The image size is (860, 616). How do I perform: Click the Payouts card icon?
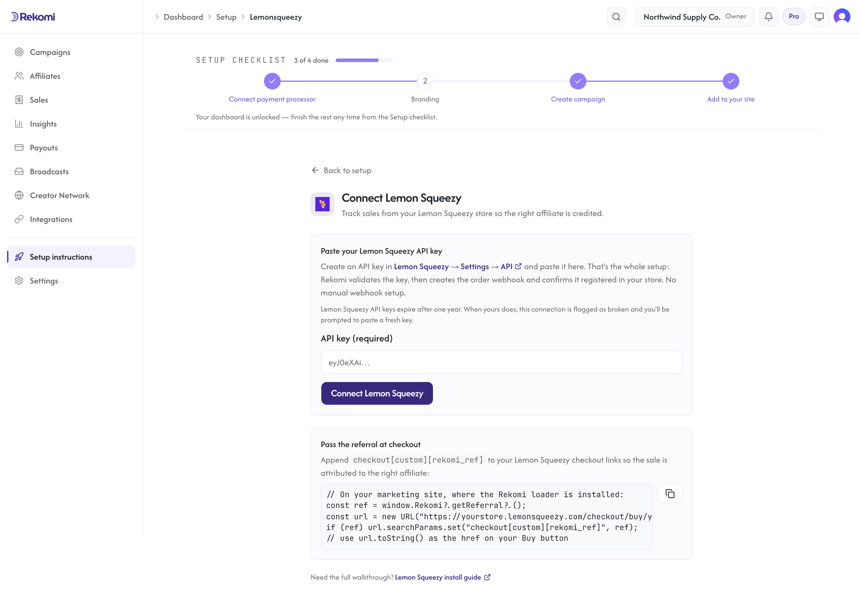(19, 147)
